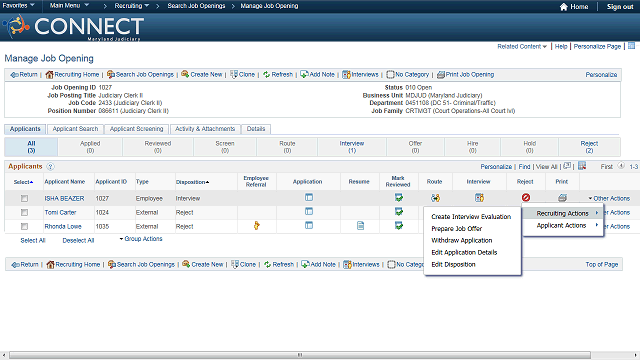
Task: Select Edit Application Details menu item
Action: coord(464,252)
